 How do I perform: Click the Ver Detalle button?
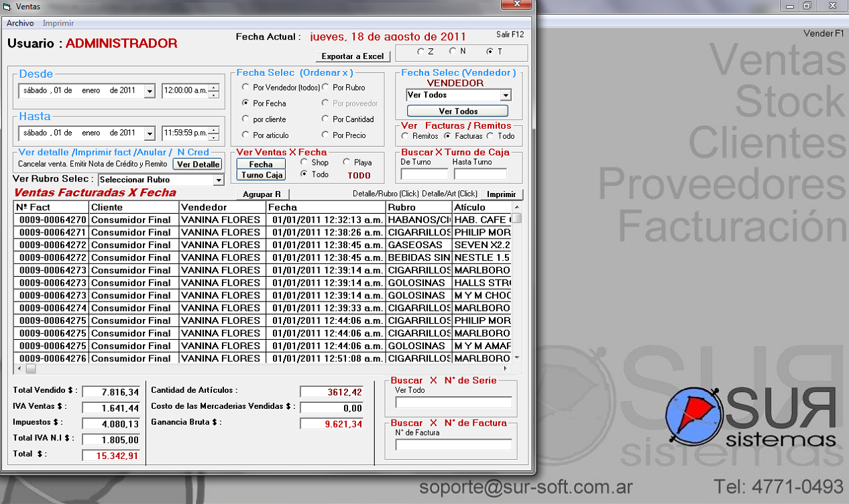tap(198, 164)
